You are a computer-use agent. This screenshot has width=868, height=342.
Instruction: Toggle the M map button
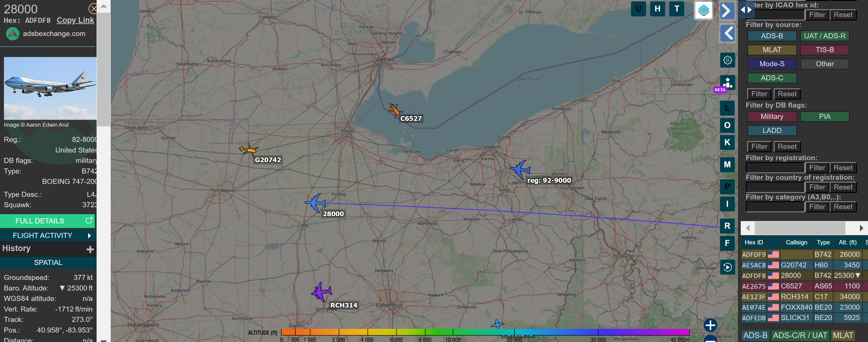727,164
